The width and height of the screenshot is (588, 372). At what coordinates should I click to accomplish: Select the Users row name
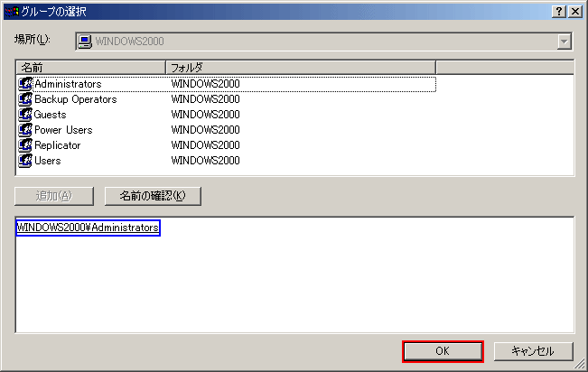(47, 161)
